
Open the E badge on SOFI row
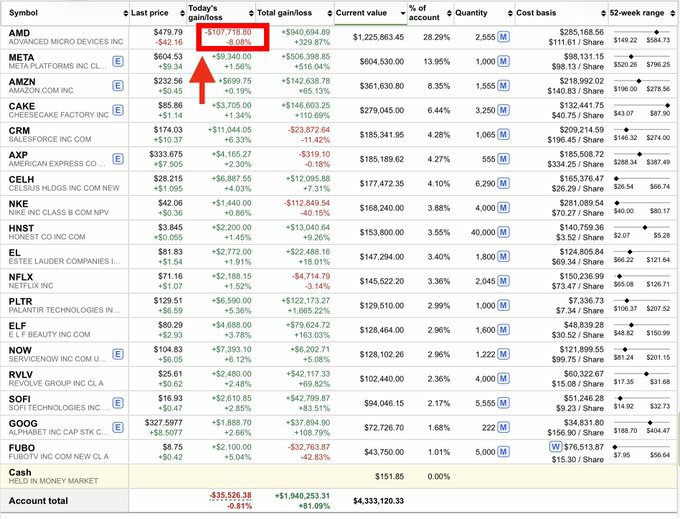(118, 403)
